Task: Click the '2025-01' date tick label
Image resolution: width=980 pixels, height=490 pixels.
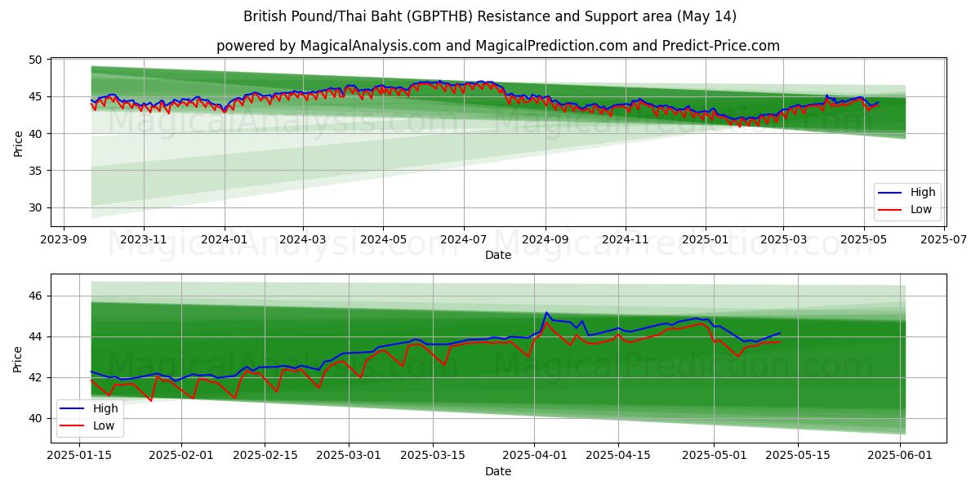Action: (705, 240)
